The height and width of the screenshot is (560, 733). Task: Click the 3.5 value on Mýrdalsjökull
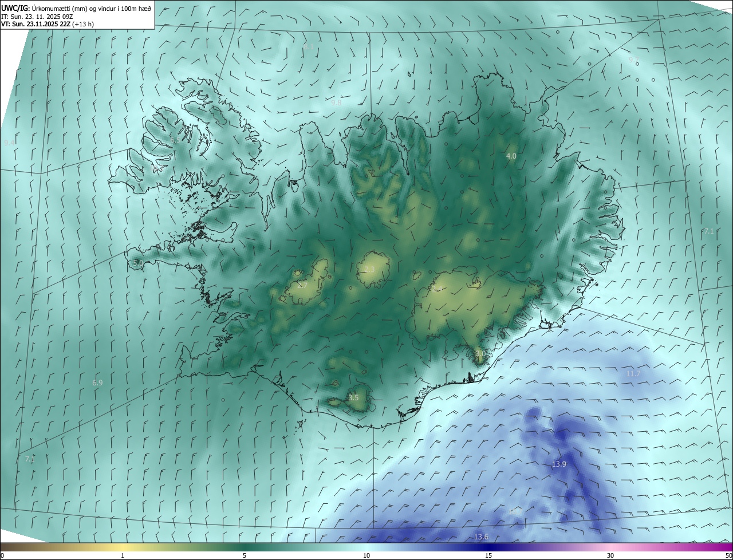click(353, 397)
